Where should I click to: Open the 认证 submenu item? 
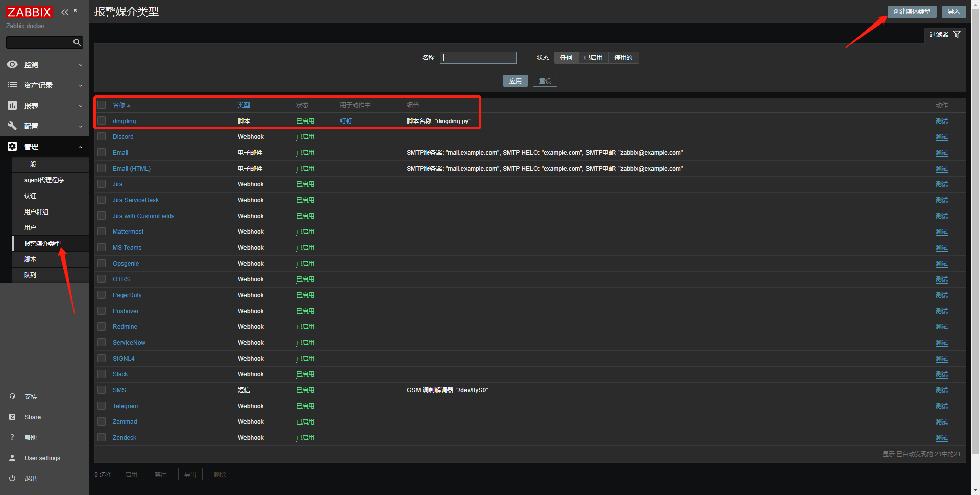pos(51,196)
